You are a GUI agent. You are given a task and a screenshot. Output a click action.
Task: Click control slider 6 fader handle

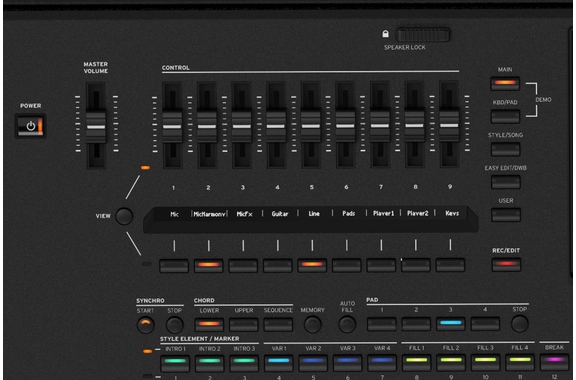[x=345, y=126]
